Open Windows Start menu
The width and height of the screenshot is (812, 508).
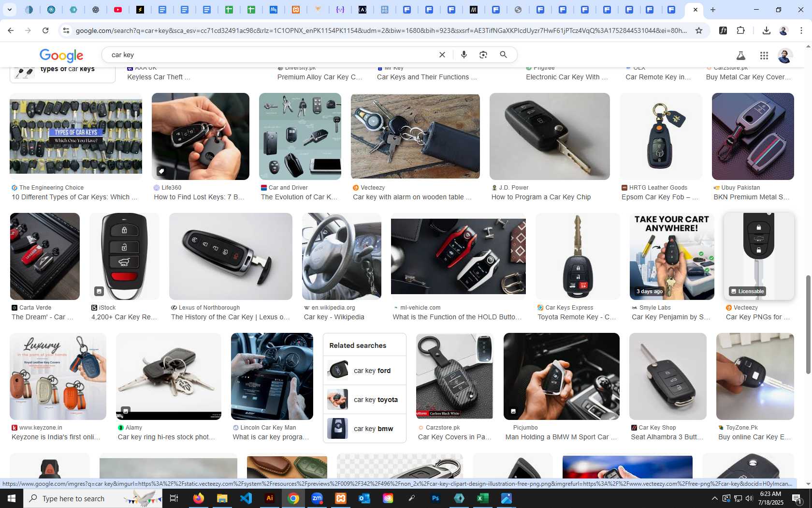coord(12,498)
